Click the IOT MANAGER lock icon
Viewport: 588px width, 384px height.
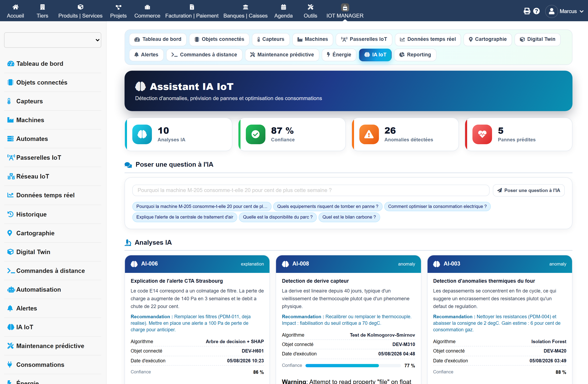click(345, 7)
